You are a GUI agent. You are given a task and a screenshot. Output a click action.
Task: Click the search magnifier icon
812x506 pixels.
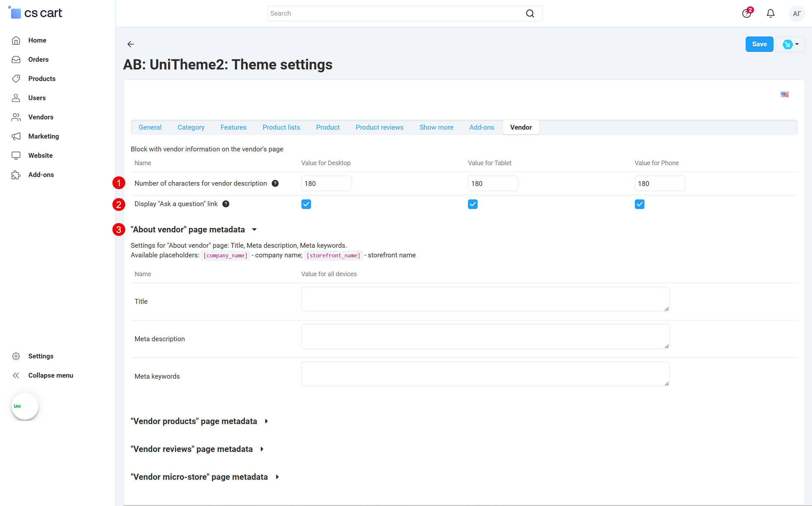point(530,13)
